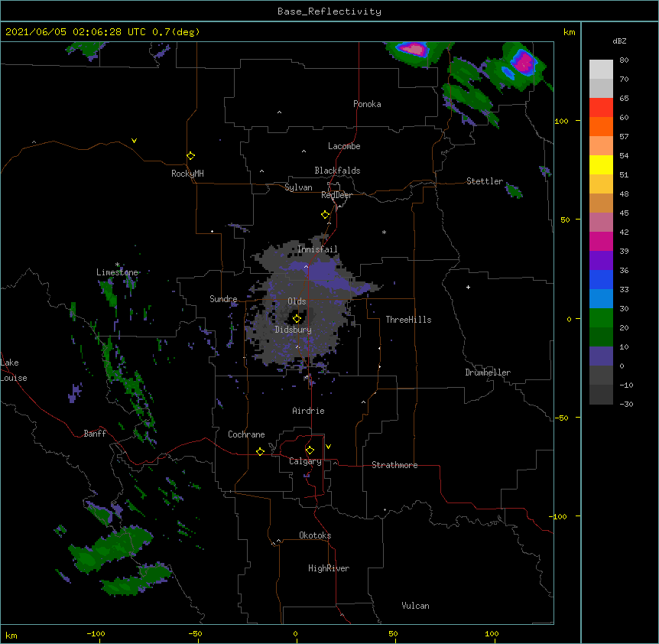Click the white plus marker northwest of Drumheller
The height and width of the screenshot is (644, 659).
(x=468, y=287)
